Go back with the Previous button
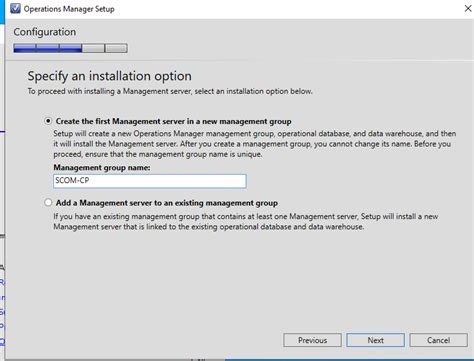 tap(312, 340)
